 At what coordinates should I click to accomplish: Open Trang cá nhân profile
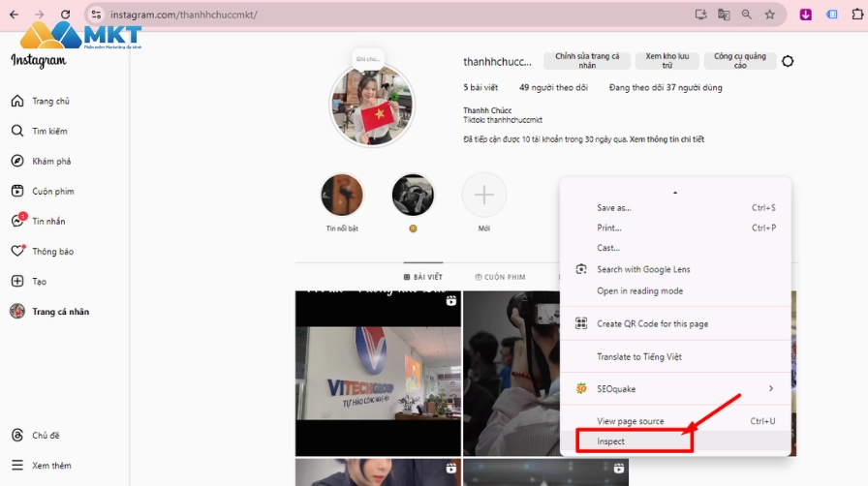[49, 312]
